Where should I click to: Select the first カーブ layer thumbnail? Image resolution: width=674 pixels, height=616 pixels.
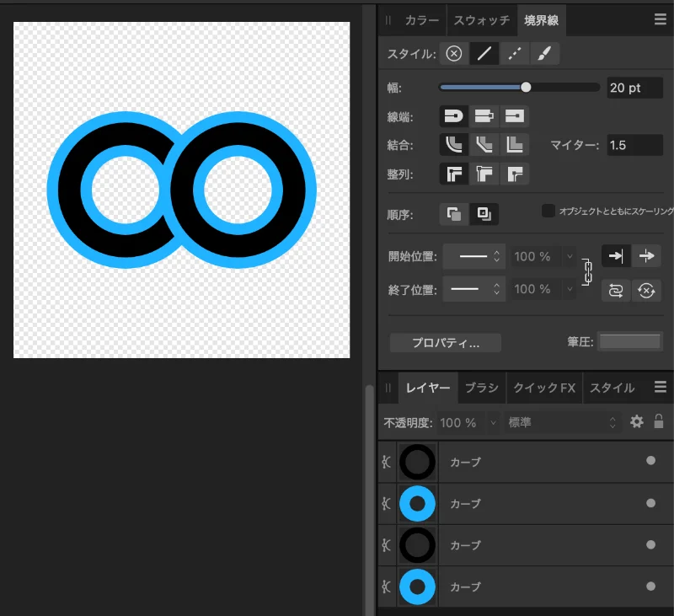point(417,462)
